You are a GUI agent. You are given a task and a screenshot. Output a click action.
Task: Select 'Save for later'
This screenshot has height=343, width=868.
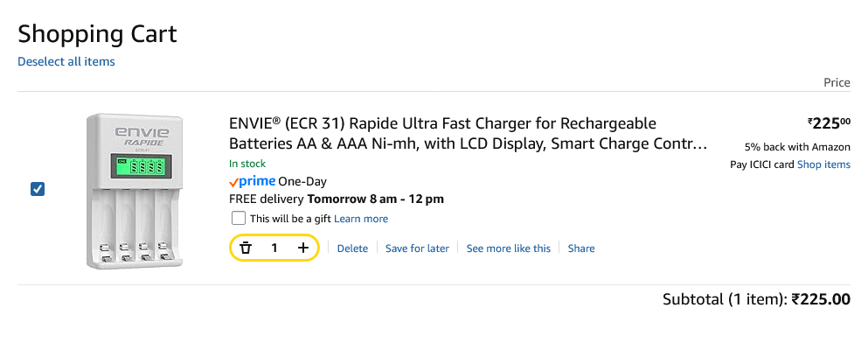pos(418,248)
